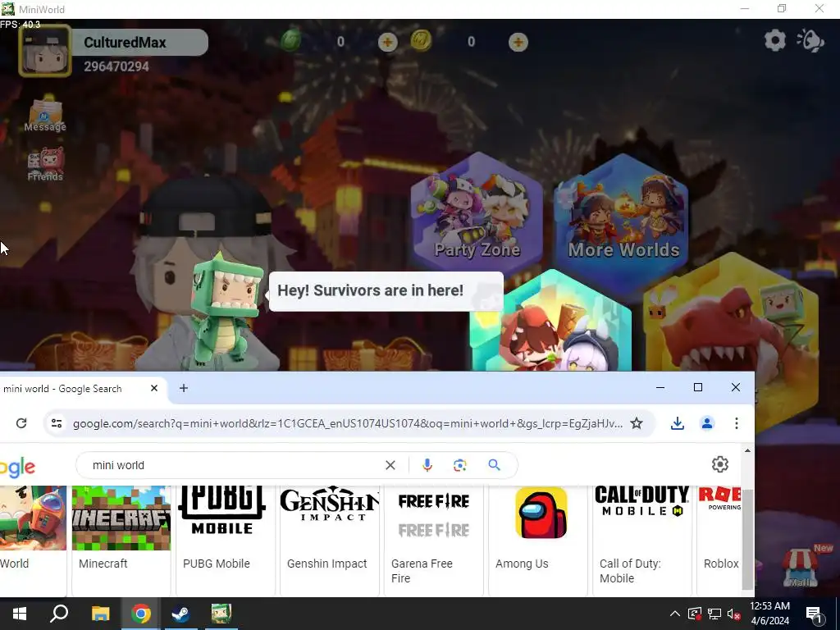This screenshot has width=840, height=630.
Task: Open the Garena Free Fire card
Action: pyautogui.click(x=434, y=540)
